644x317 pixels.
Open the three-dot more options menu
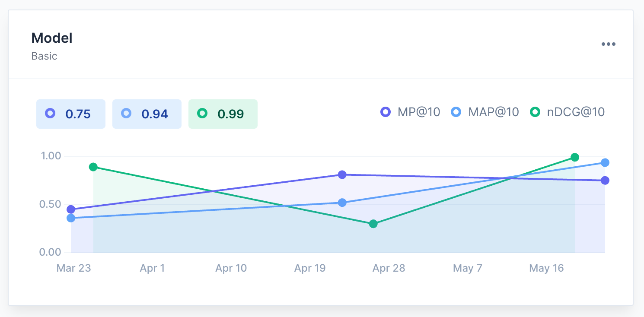608,44
